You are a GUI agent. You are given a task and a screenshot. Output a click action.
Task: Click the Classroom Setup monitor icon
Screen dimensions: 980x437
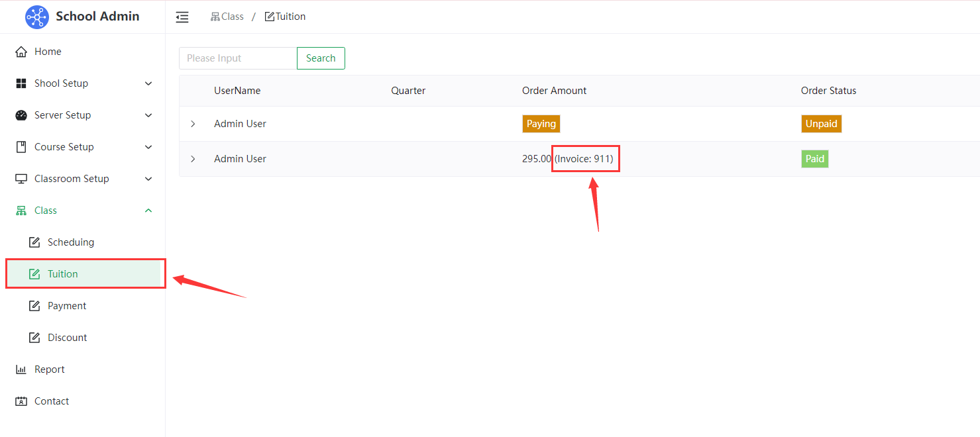(21, 179)
